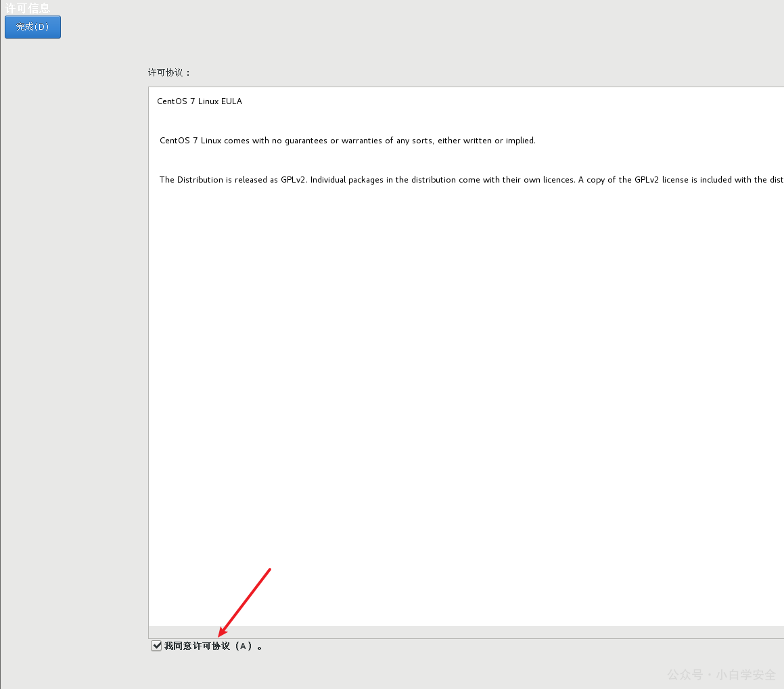Click the 完成(D) done button
The height and width of the screenshot is (689, 784).
point(32,27)
